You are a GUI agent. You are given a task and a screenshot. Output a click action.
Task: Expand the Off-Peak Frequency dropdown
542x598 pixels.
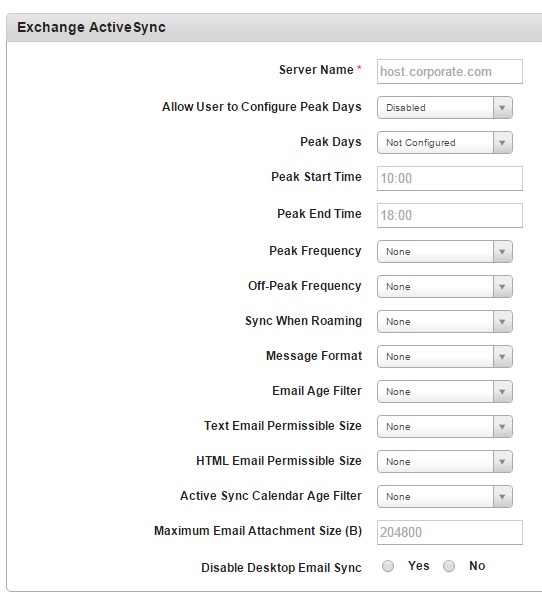tap(445, 286)
